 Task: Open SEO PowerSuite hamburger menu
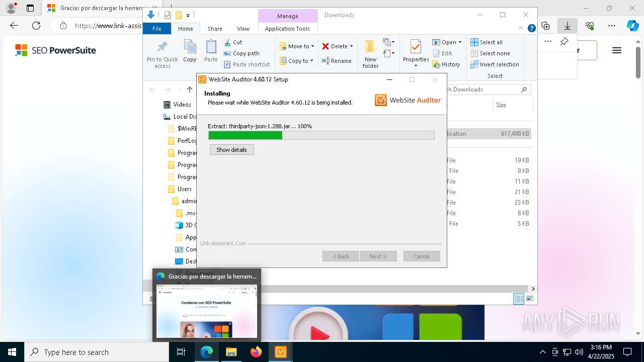[x=617, y=50]
